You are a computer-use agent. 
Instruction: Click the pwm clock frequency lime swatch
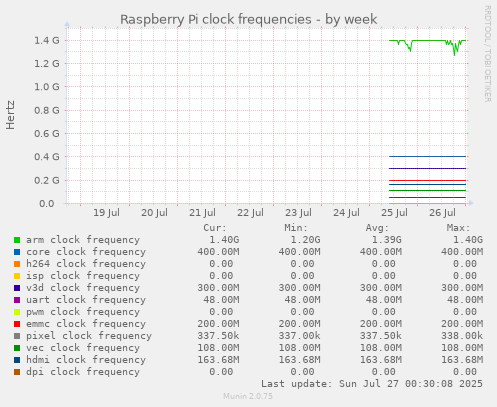coord(17,312)
